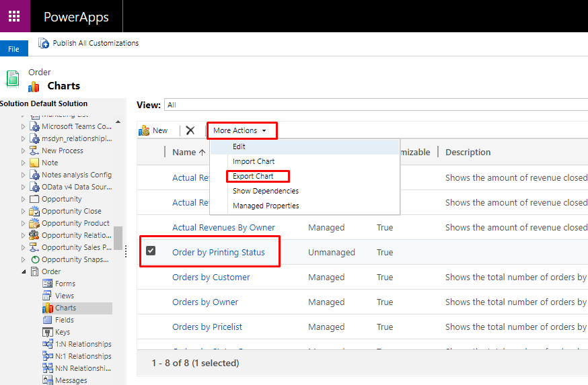Click the OData v4 Data Sour... icon
The width and height of the screenshot is (588, 385).
pos(34,187)
